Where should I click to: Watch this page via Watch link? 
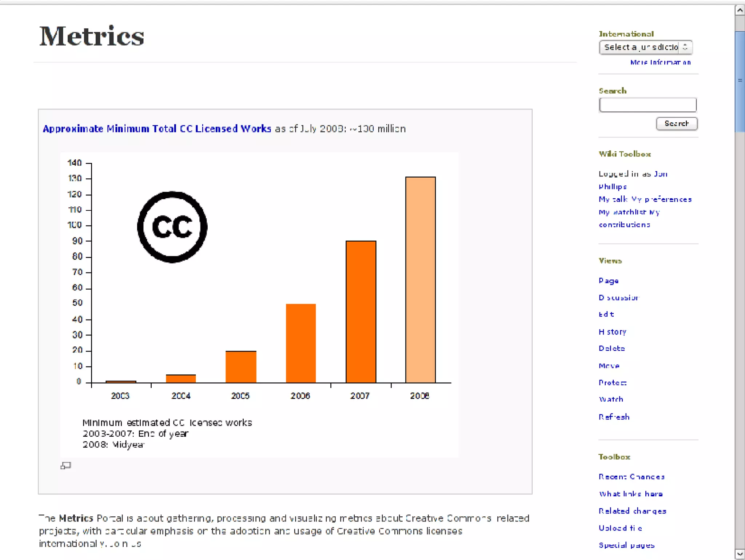(x=611, y=400)
